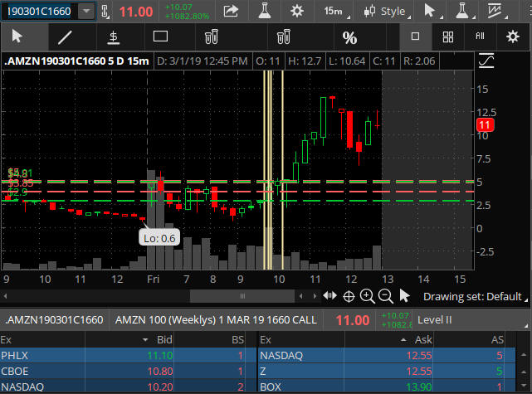
Task: Open chart settings gear in top toolbar
Action: point(296,11)
